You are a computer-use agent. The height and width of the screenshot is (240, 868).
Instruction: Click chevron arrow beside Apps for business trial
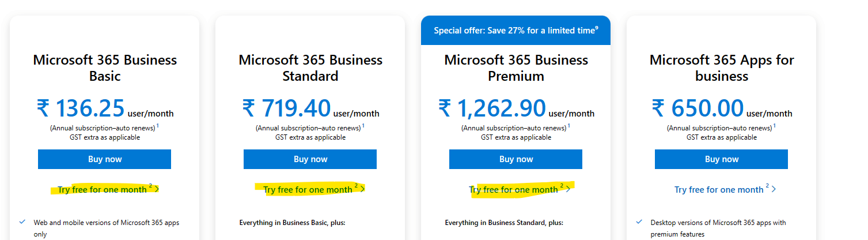(x=774, y=189)
